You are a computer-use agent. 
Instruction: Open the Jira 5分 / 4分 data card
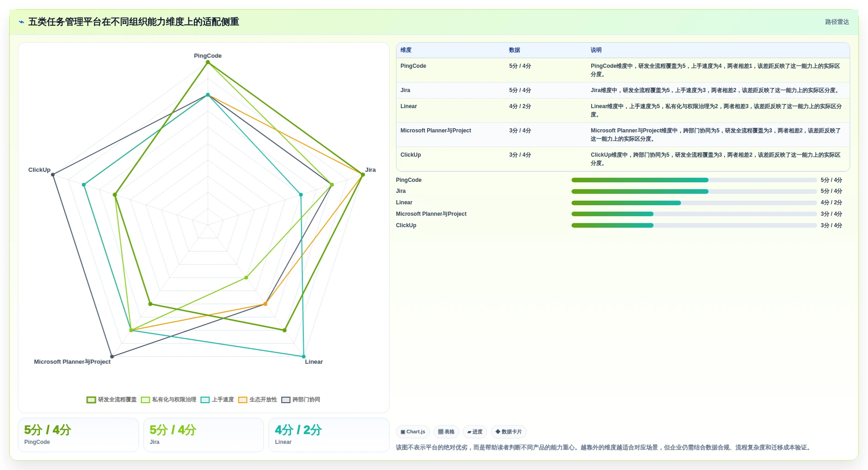203,435
